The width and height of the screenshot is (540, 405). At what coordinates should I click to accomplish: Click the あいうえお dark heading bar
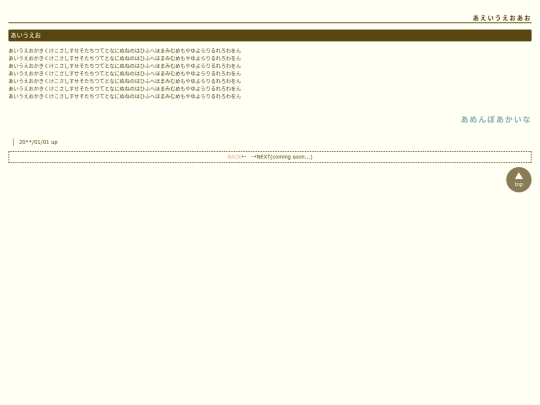point(270,35)
